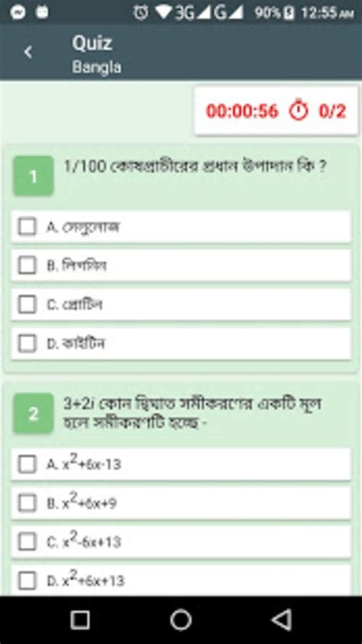Tap the alarm clock status bar icon
362x644 pixels.
[x=141, y=13]
